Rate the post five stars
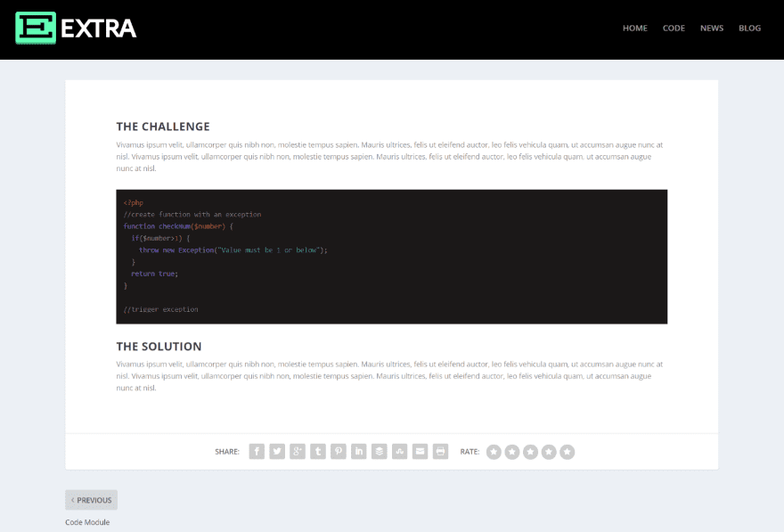The width and height of the screenshot is (784, 532). coord(567,452)
